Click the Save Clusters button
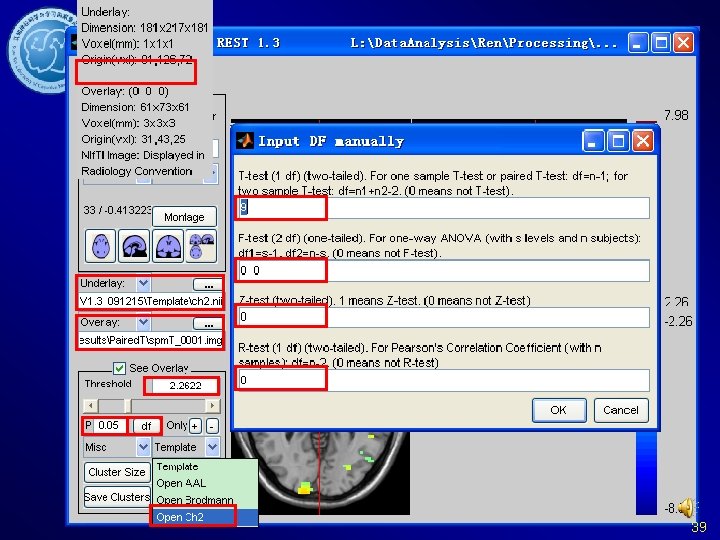Image resolution: width=720 pixels, height=540 pixels. coord(117,497)
